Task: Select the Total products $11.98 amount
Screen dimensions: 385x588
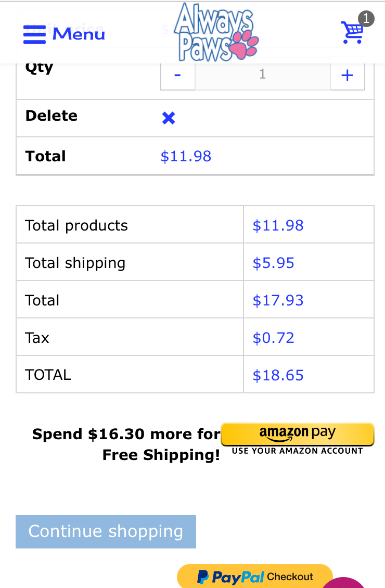Action: pyautogui.click(x=278, y=225)
